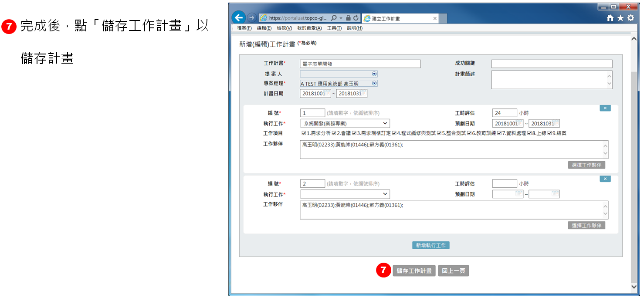Expand the empty 執行工作 dropdown in item 2

pyautogui.click(x=385, y=194)
